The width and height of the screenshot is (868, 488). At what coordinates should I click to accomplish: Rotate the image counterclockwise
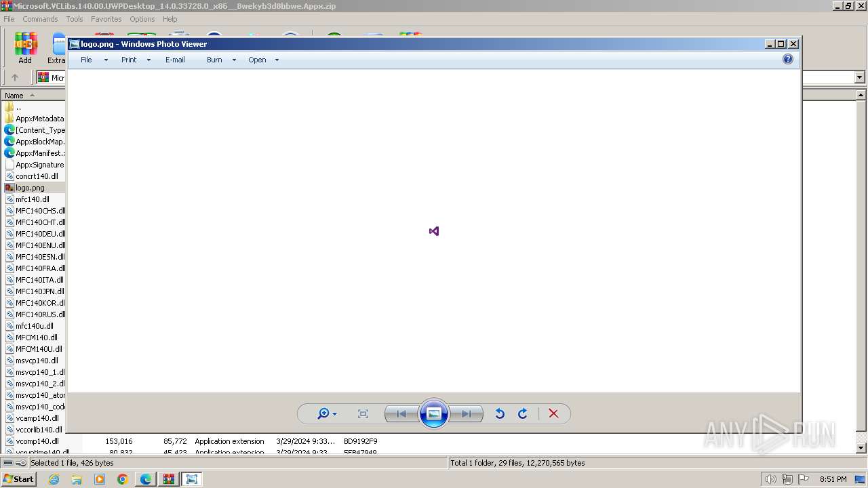click(500, 413)
